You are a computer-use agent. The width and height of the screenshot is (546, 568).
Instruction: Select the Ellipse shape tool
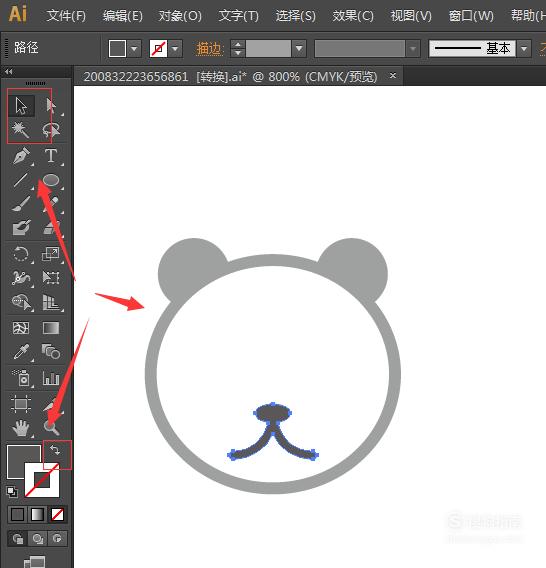pos(51,180)
